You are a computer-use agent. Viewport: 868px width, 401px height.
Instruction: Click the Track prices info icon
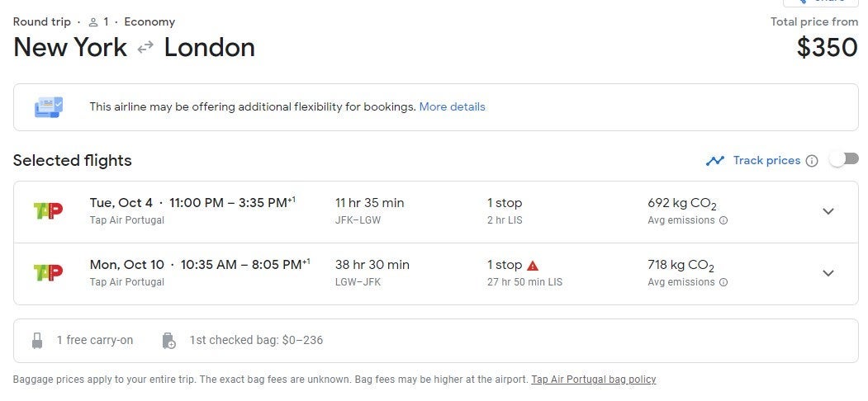[x=812, y=161]
